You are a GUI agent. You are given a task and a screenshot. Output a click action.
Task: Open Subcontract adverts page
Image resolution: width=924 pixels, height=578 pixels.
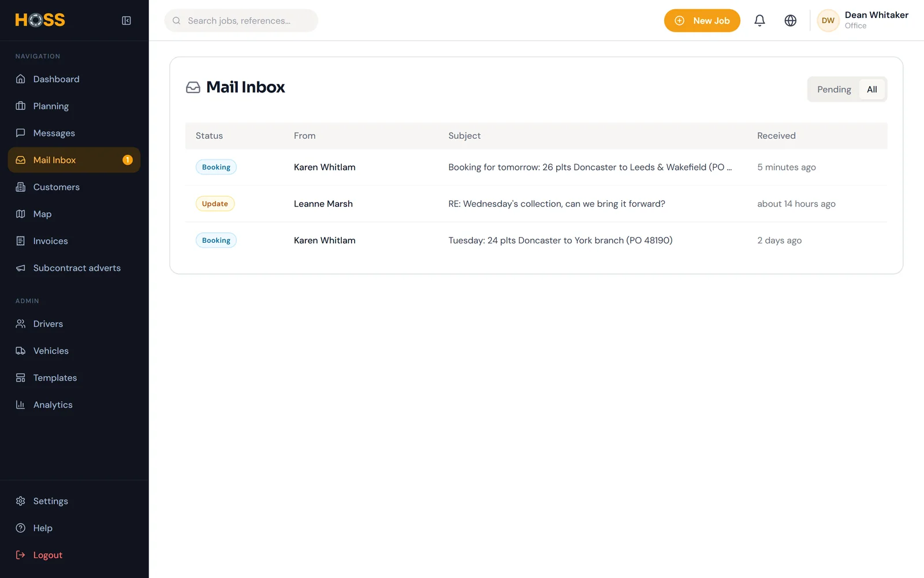[x=74, y=268]
